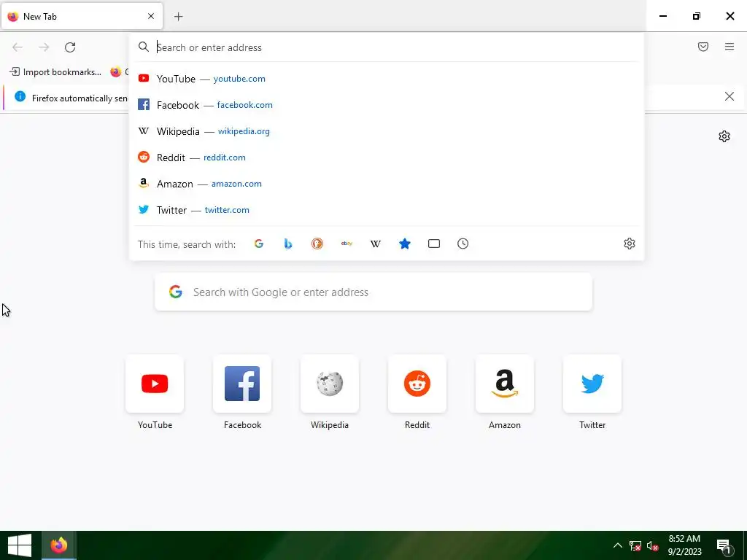Search open tabs using the tab icon
747x560 pixels.
[x=434, y=244]
